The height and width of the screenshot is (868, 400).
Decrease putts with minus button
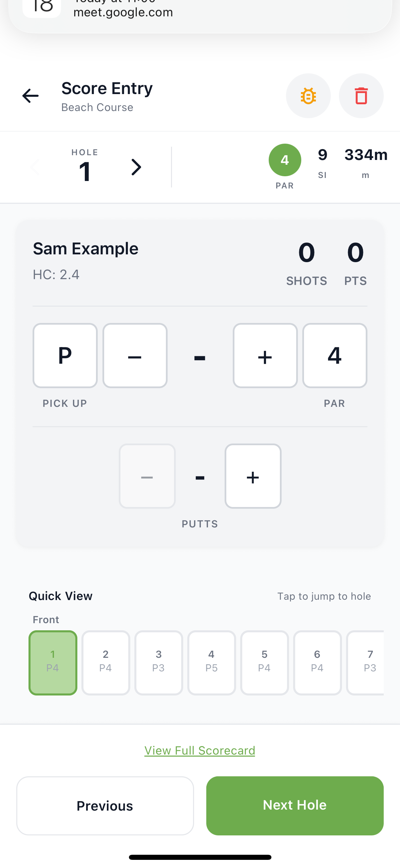[x=147, y=476]
